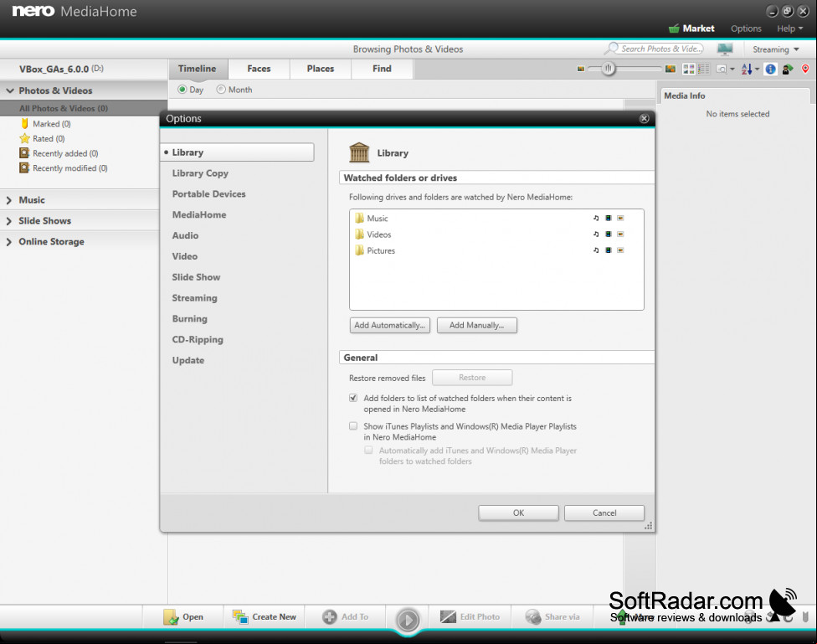Toggle photo type for Pictures folder
The image size is (817, 644).
pyautogui.click(x=620, y=250)
